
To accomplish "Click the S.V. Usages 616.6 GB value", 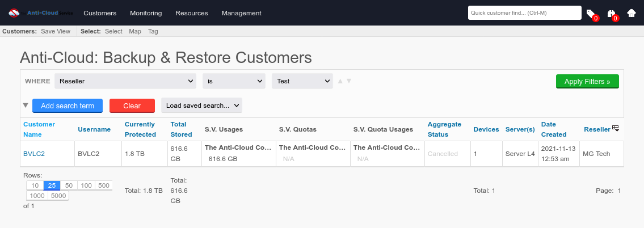I will click(223, 159).
